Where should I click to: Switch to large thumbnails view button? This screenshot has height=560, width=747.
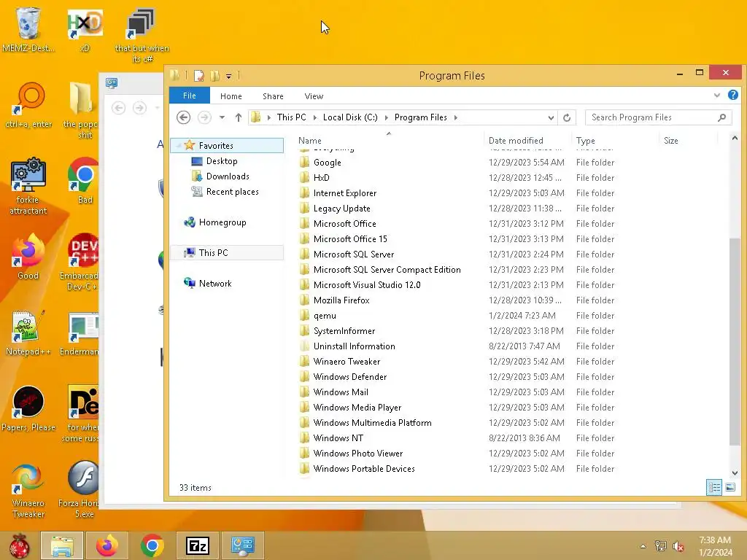(x=729, y=487)
